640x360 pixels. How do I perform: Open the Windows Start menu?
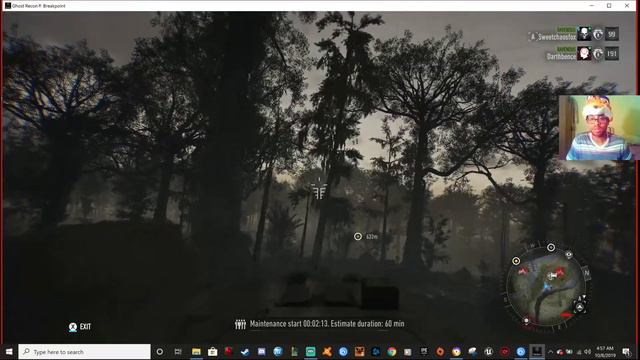(x=9, y=351)
